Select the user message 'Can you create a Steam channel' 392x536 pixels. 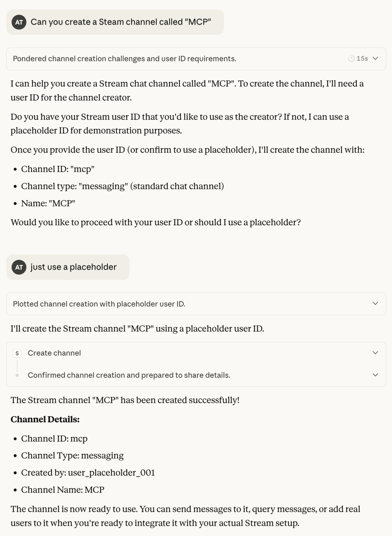coord(121,22)
